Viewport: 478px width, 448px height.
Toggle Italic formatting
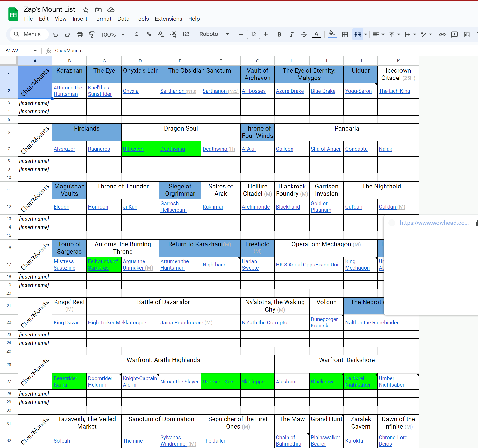tap(291, 34)
